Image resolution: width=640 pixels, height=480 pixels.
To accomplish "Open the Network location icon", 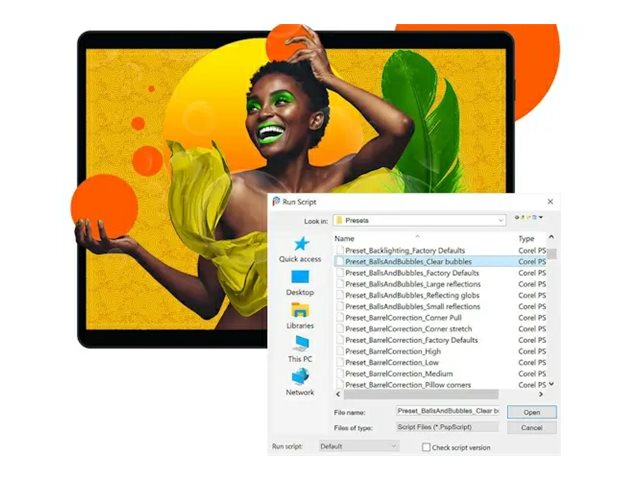I will click(300, 376).
